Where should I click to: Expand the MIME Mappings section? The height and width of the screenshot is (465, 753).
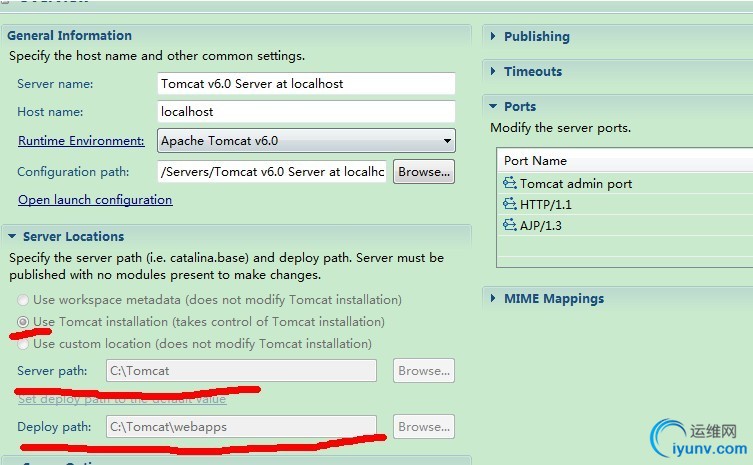[x=493, y=298]
